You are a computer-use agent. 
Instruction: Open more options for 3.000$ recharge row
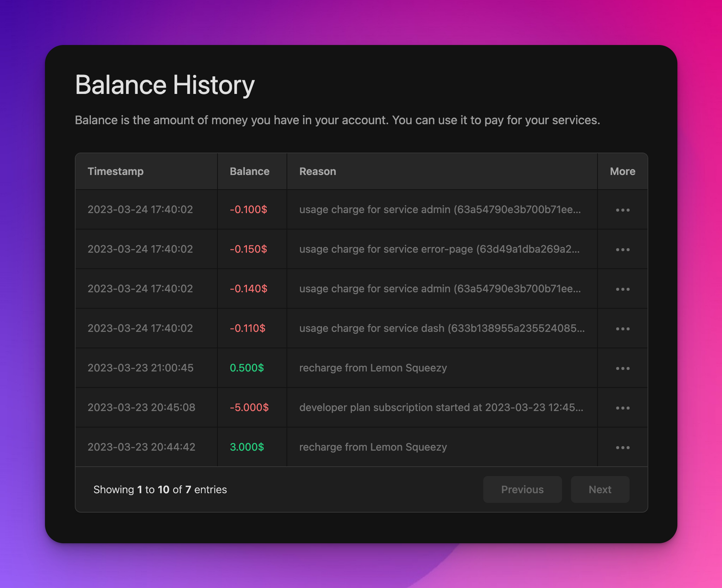pyautogui.click(x=622, y=448)
